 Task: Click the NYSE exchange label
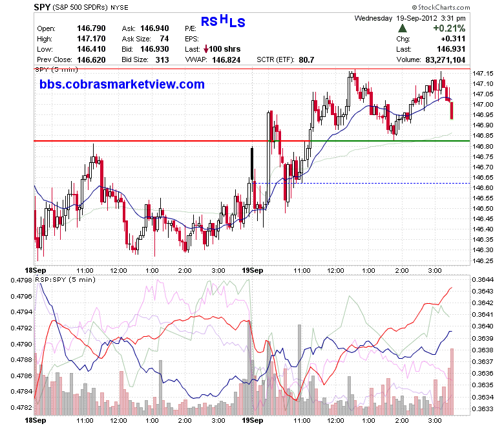coord(120,7)
